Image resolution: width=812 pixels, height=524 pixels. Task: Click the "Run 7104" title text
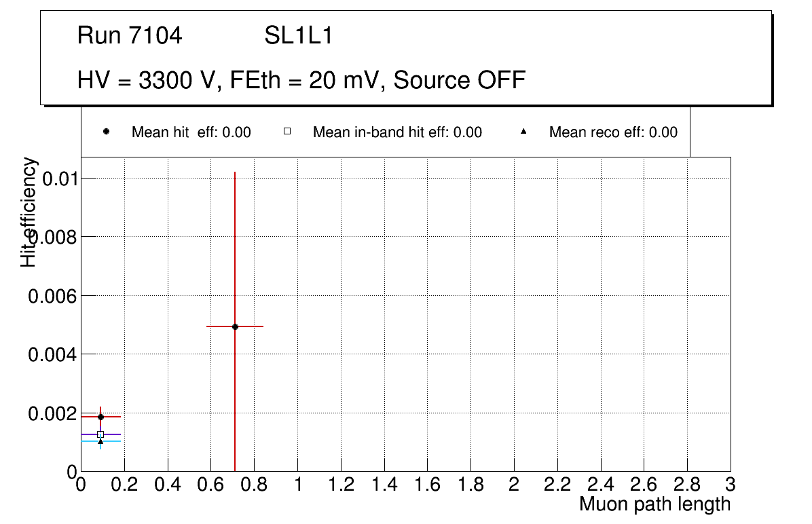tap(130, 36)
